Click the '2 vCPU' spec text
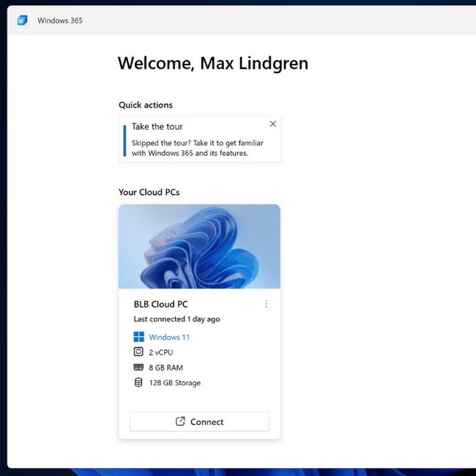Viewport: 476px width, 476px height. [160, 352]
